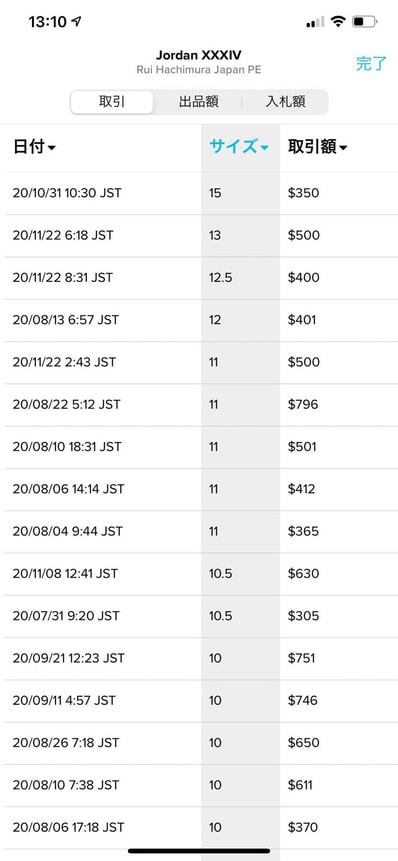
Task: Switch to the 取引 tab
Action: point(112,102)
